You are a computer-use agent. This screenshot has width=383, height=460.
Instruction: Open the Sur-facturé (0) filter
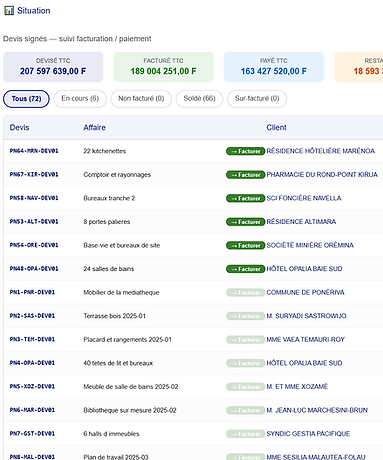tap(257, 99)
